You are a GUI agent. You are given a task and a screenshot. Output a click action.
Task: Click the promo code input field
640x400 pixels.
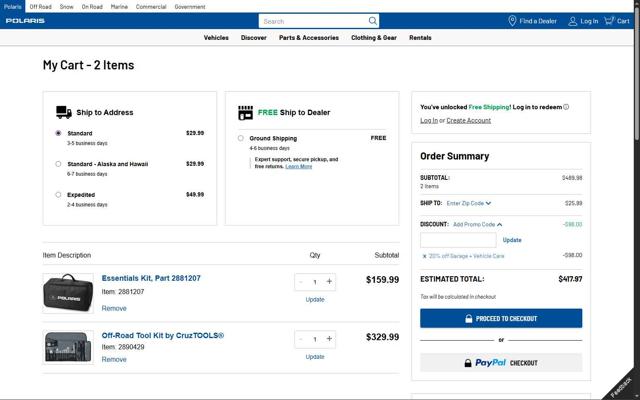pyautogui.click(x=458, y=240)
